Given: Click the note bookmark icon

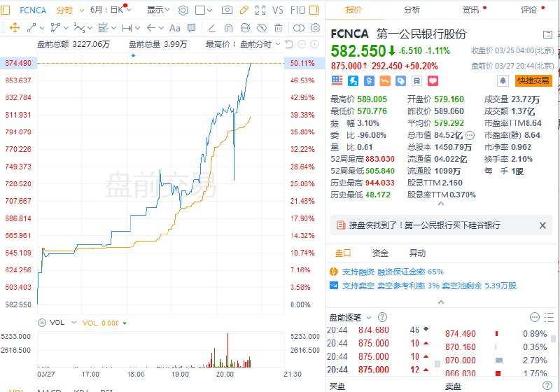Looking at the screenshot, I should coord(416,81).
